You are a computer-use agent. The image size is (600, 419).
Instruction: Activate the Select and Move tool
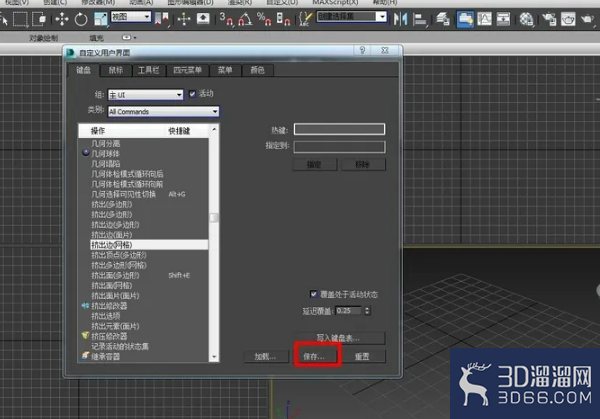[x=62, y=18]
